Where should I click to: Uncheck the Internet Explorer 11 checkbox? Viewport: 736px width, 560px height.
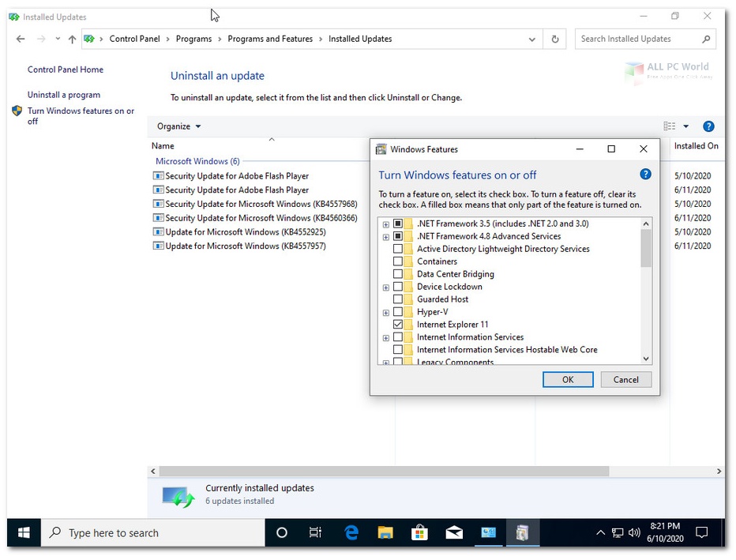[x=398, y=325]
